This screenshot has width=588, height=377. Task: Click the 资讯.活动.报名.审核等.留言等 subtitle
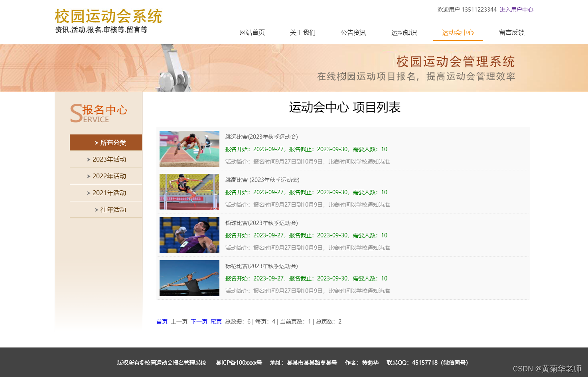click(101, 30)
